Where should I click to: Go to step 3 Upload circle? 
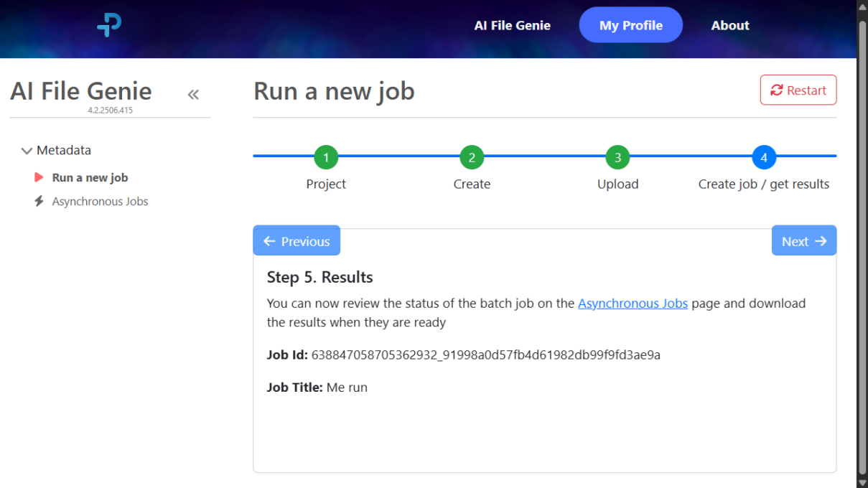pos(617,157)
